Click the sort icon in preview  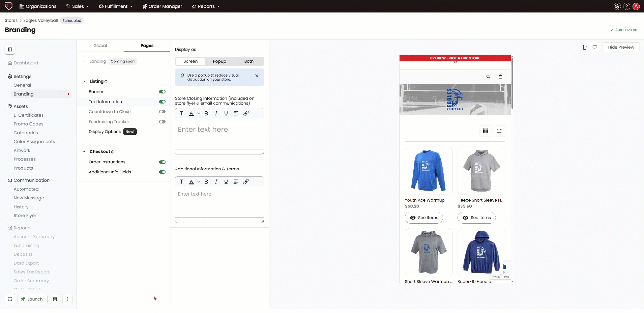point(499,131)
